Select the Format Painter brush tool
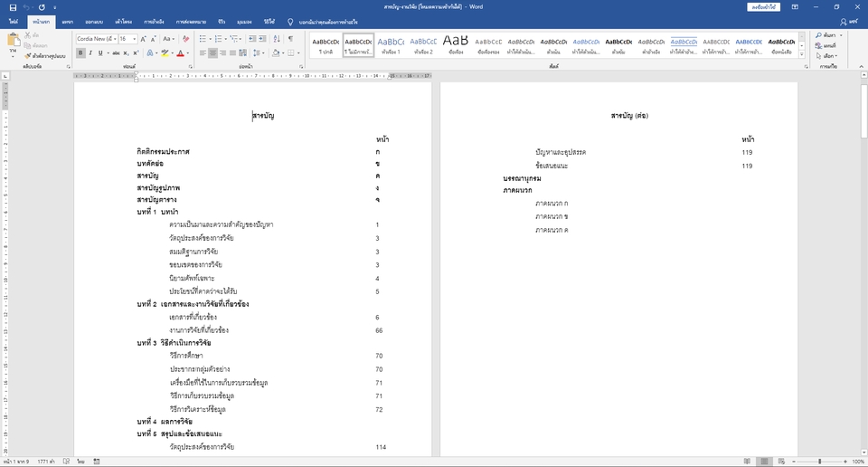The height and width of the screenshot is (467, 868). click(45, 56)
